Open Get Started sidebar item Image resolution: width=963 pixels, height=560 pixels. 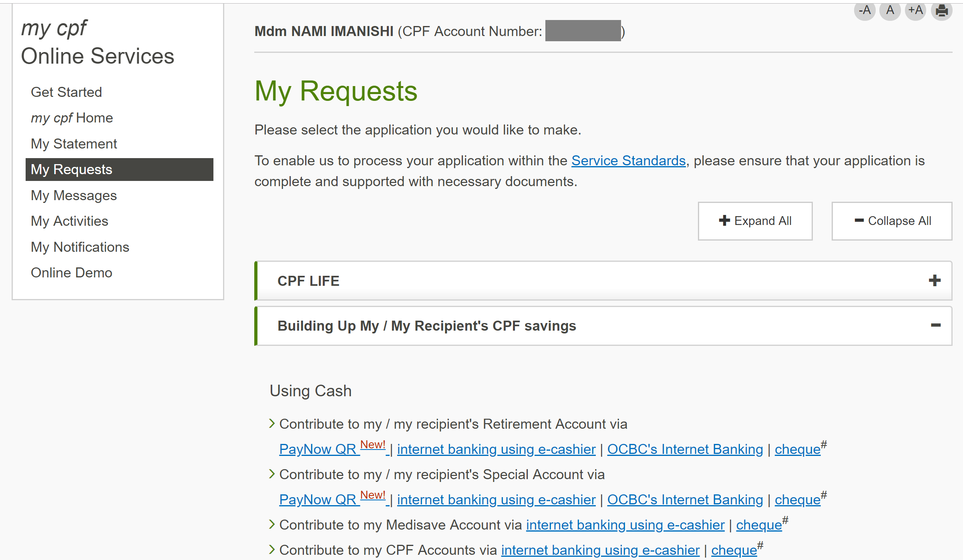click(x=66, y=92)
